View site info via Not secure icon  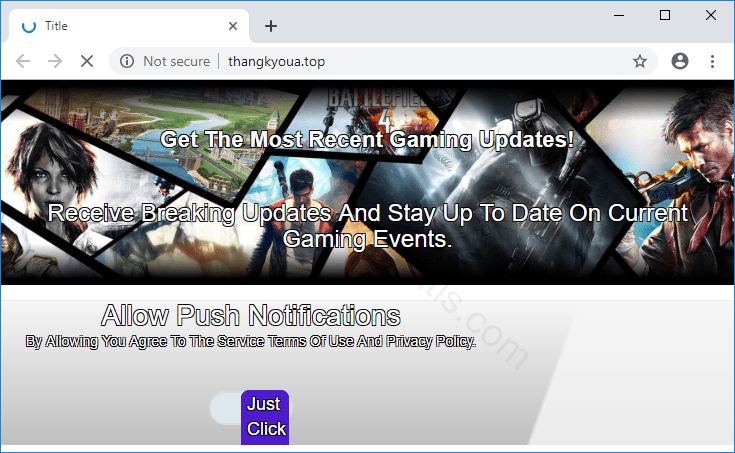coord(128,61)
